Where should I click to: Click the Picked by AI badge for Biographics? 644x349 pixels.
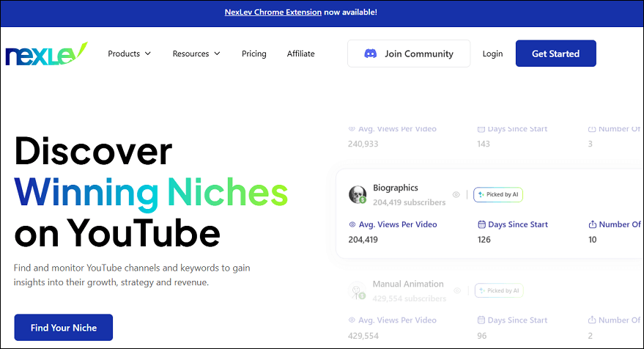click(497, 195)
